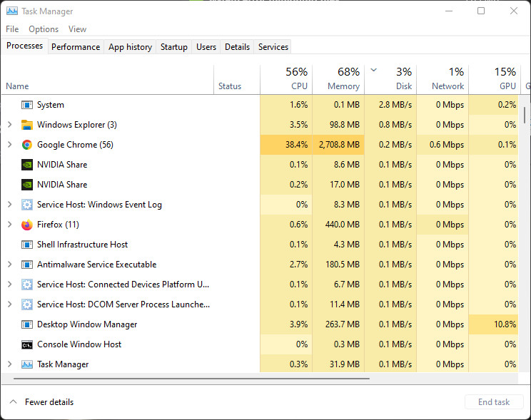Click the Task Manager title bar icon

click(12, 11)
